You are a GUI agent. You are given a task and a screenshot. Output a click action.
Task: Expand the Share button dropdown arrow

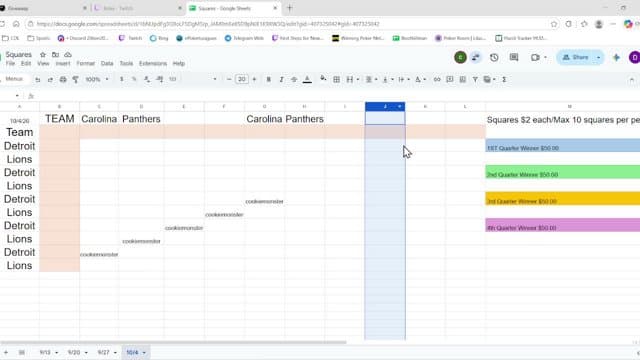tap(599, 58)
